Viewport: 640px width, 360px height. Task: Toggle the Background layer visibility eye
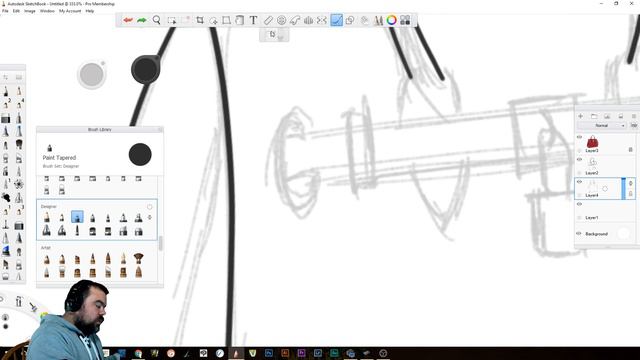579,233
